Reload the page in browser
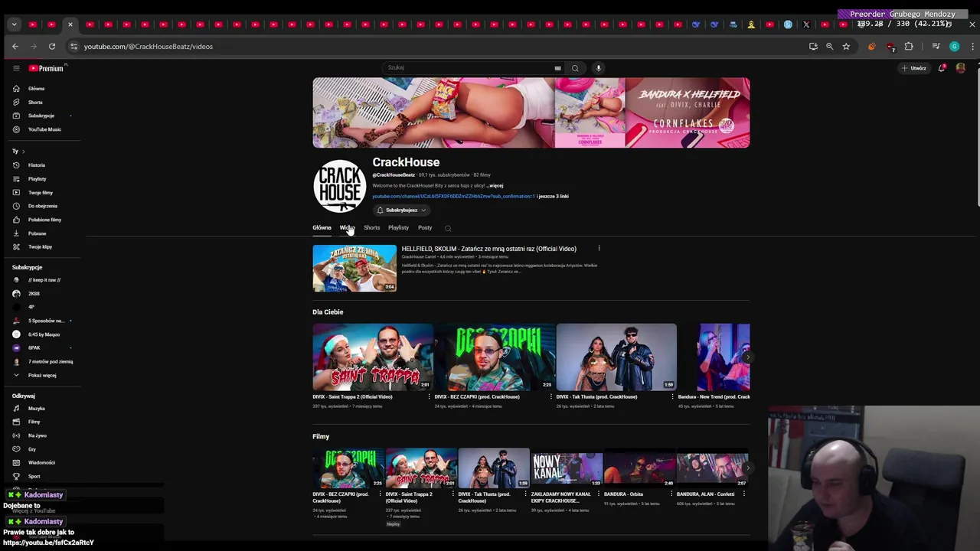 [x=52, y=47]
